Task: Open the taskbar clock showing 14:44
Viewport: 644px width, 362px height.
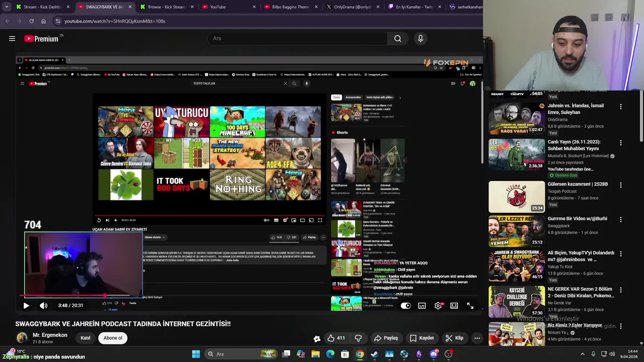Action: 628,354
